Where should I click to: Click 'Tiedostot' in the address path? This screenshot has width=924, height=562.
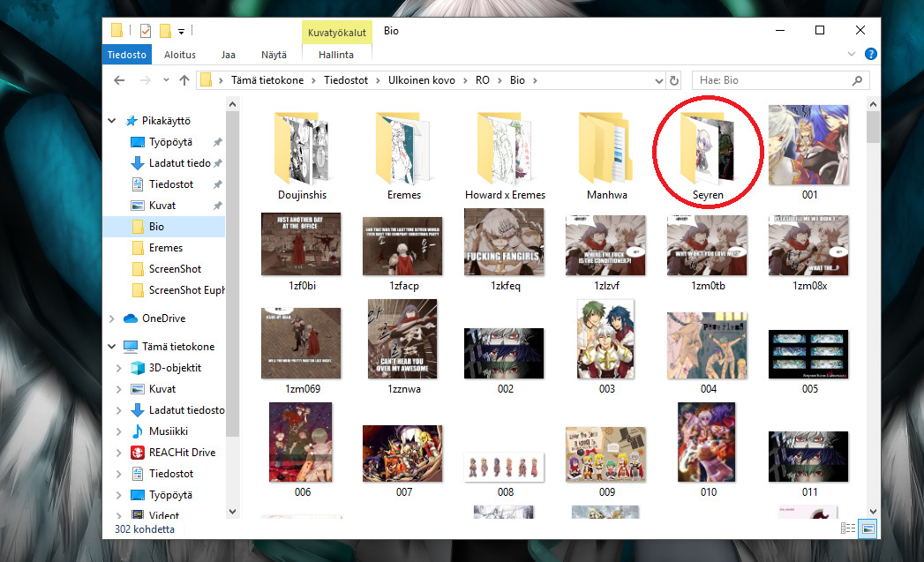coord(345,80)
